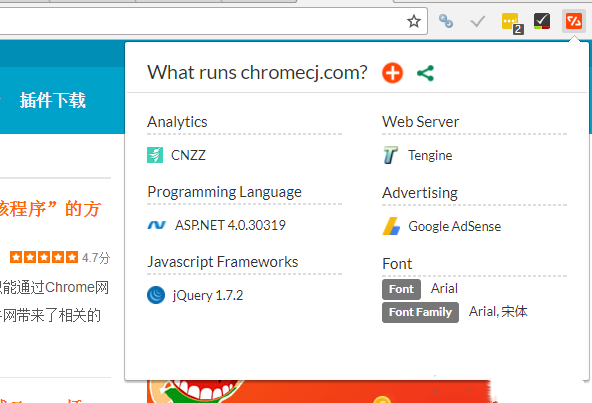Viewport: 592px width, 403px height.
Task: Open the WhatRuns extension icon
Action: pos(574,21)
